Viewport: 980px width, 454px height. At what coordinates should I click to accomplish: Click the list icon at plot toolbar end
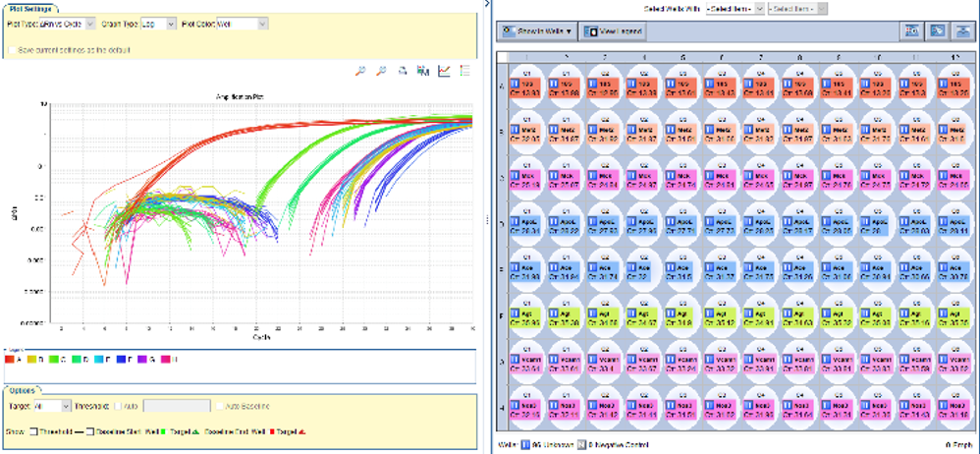pyautogui.click(x=464, y=72)
